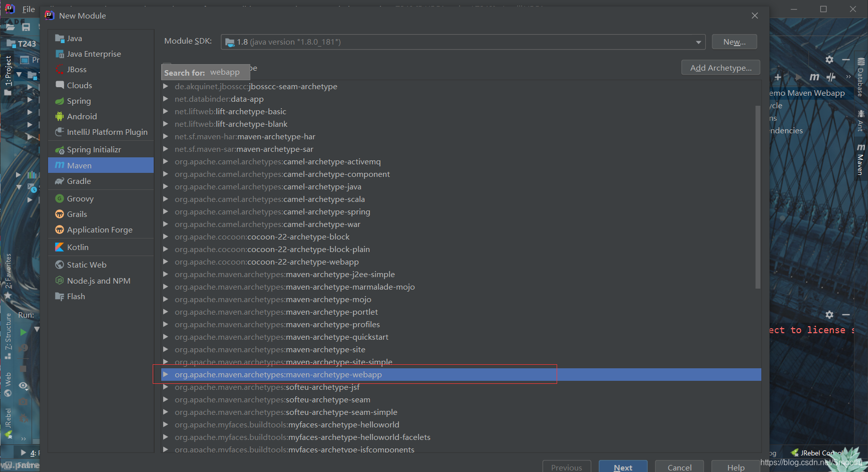868x472 pixels.
Task: Select IntelliJ Platform Plugin type
Action: coord(107,132)
